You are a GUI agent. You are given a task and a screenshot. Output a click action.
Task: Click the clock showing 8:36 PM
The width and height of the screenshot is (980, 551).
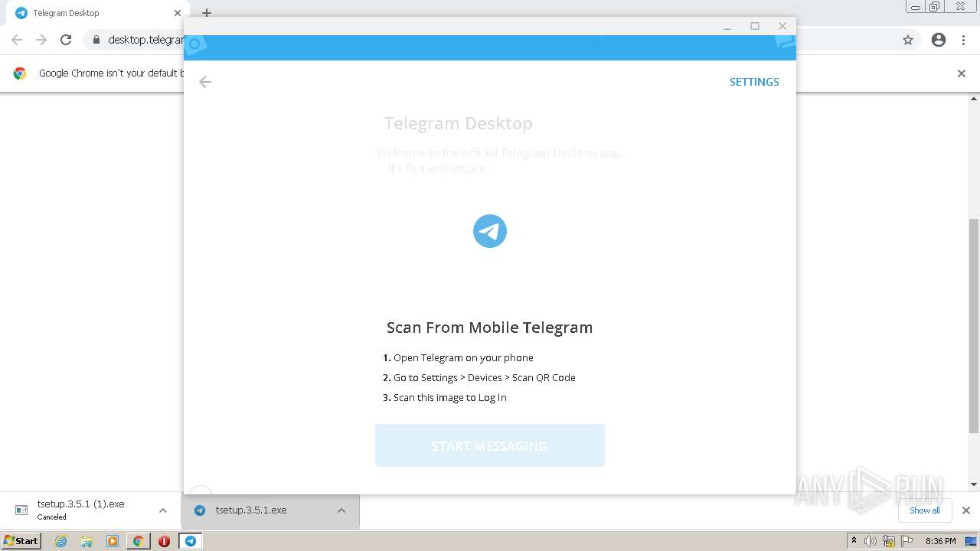coord(940,541)
